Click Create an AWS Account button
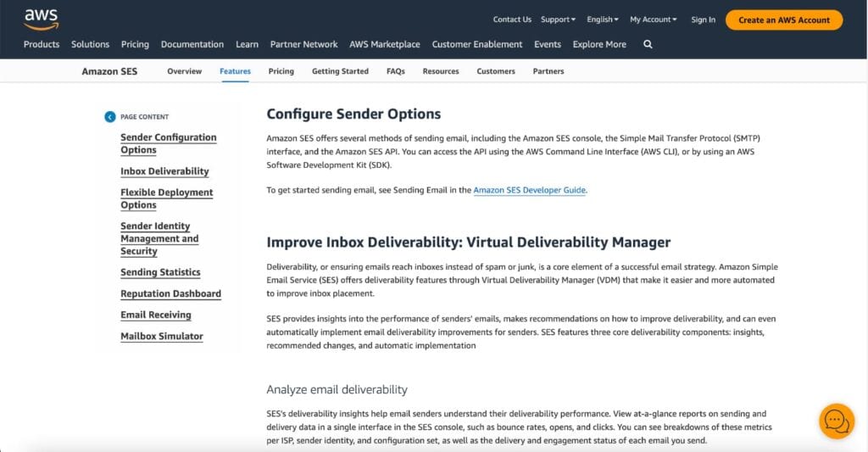868x452 pixels. [784, 20]
